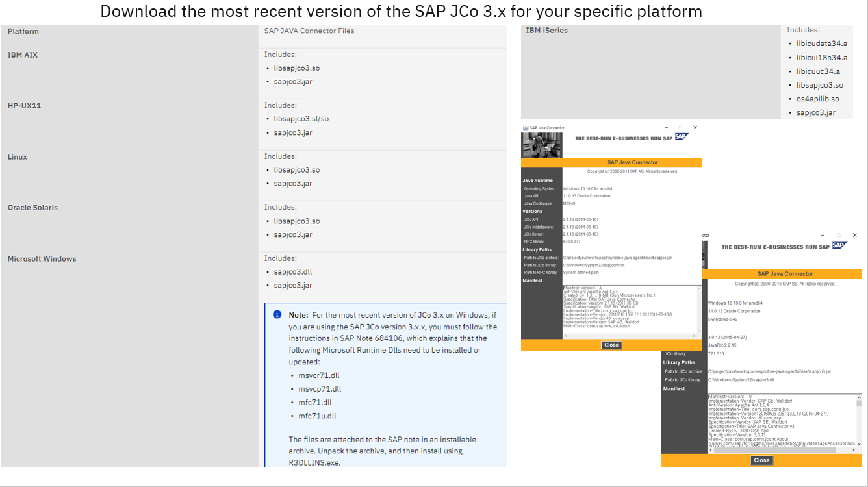Select the IBM iSeries platform label

[x=547, y=31]
